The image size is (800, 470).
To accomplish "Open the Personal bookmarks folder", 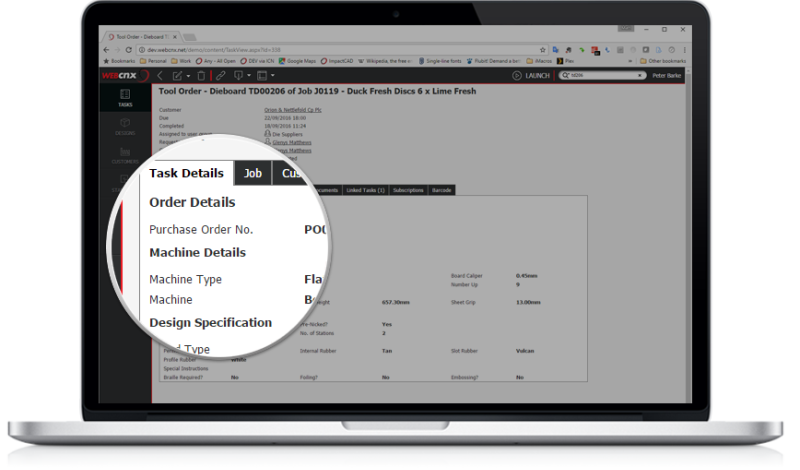I will 153,61.
